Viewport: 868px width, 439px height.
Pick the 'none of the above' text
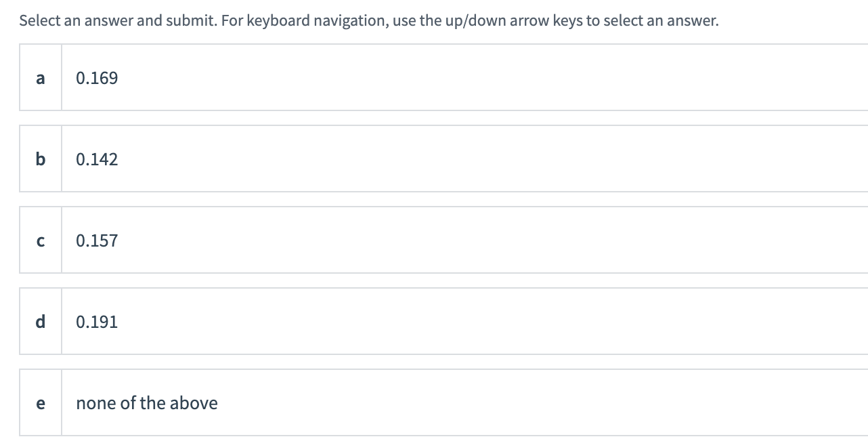(147, 404)
